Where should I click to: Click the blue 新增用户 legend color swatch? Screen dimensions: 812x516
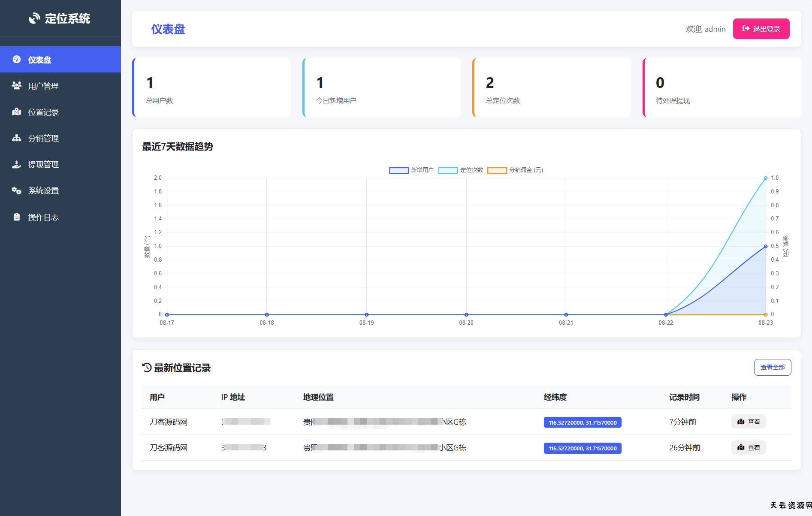[x=398, y=170]
